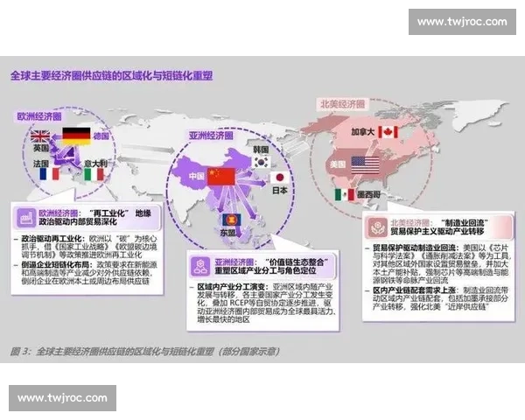Screen dimensions: 525x420
Task: Click the 英国 country label
Action: pyautogui.click(x=41, y=148)
